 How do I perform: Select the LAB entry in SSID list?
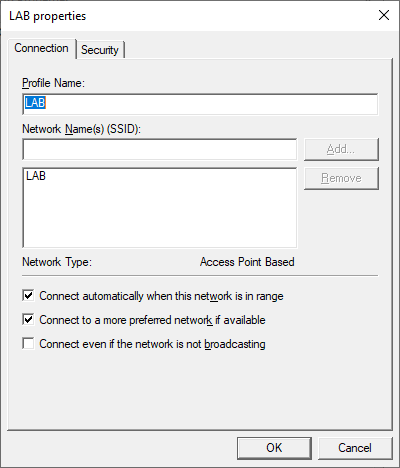(x=36, y=176)
